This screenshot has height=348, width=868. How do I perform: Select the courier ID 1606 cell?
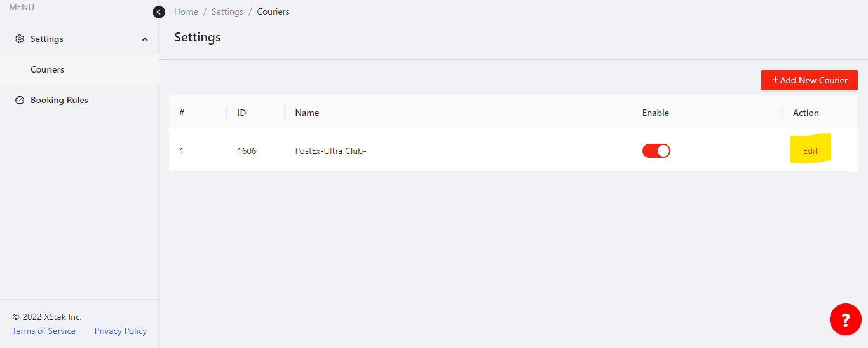click(247, 151)
